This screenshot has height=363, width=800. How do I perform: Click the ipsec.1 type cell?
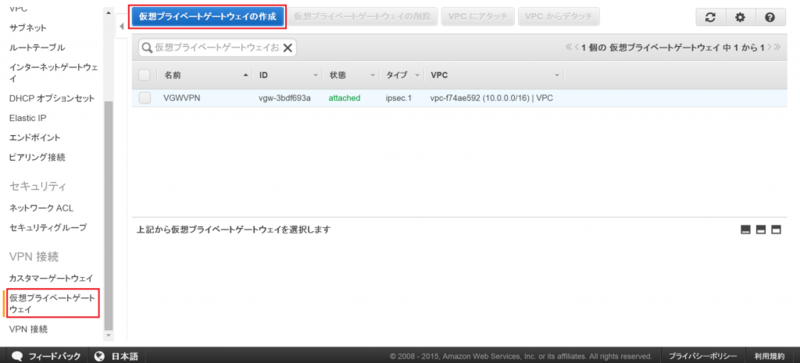click(x=398, y=98)
